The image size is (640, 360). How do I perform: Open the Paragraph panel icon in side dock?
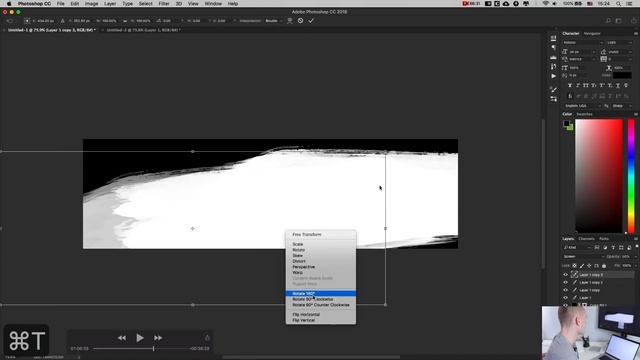point(553,48)
